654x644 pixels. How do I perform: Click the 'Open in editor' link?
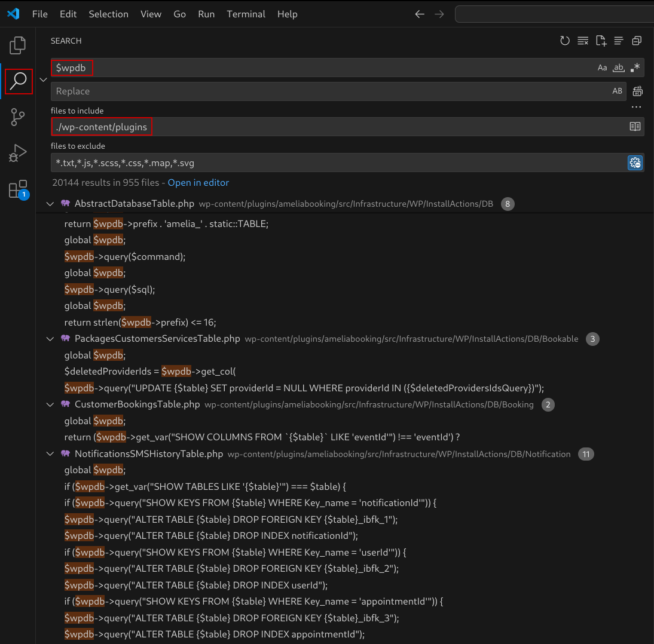tap(198, 183)
